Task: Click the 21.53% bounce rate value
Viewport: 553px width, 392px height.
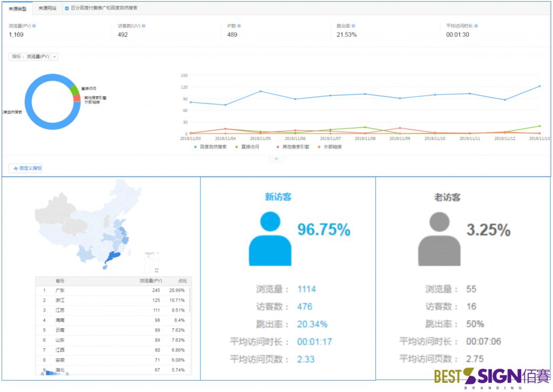Action: point(347,35)
